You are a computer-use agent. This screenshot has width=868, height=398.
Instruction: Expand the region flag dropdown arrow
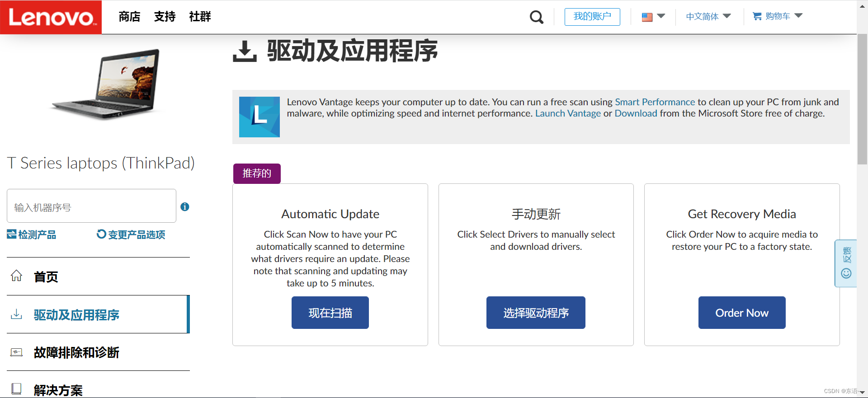click(x=661, y=16)
